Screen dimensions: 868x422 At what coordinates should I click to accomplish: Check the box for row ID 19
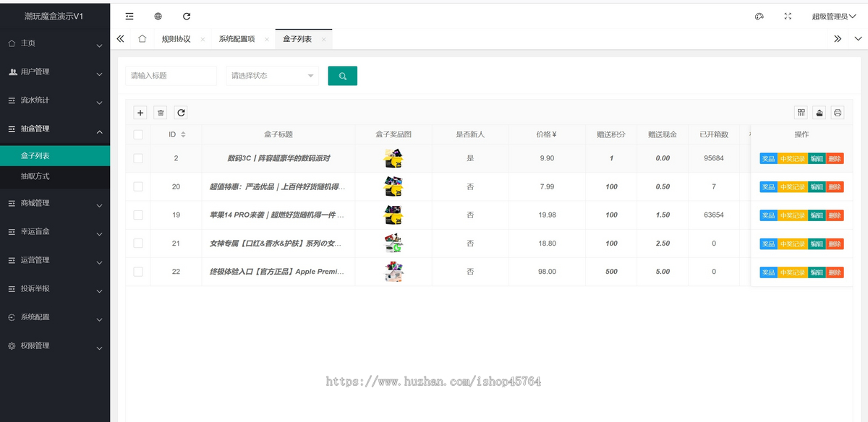[138, 215]
